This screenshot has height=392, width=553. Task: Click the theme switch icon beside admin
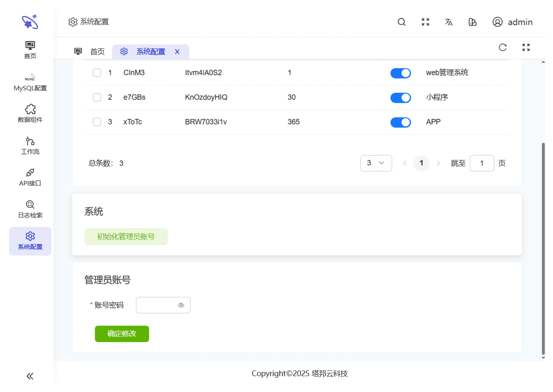[472, 22]
